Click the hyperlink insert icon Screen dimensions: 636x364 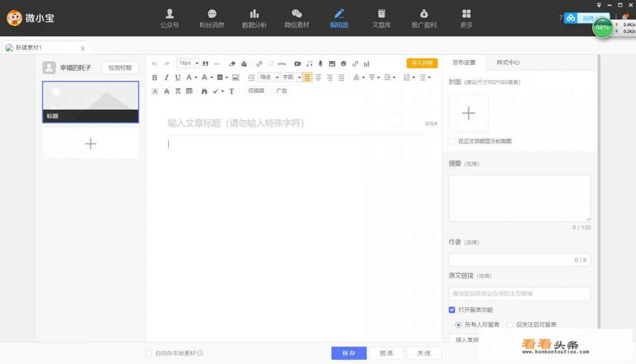click(x=259, y=64)
